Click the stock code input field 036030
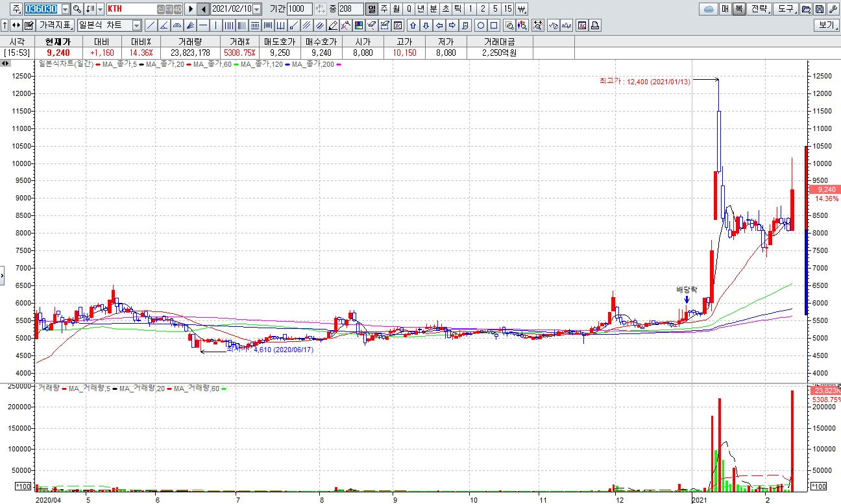 click(x=42, y=8)
